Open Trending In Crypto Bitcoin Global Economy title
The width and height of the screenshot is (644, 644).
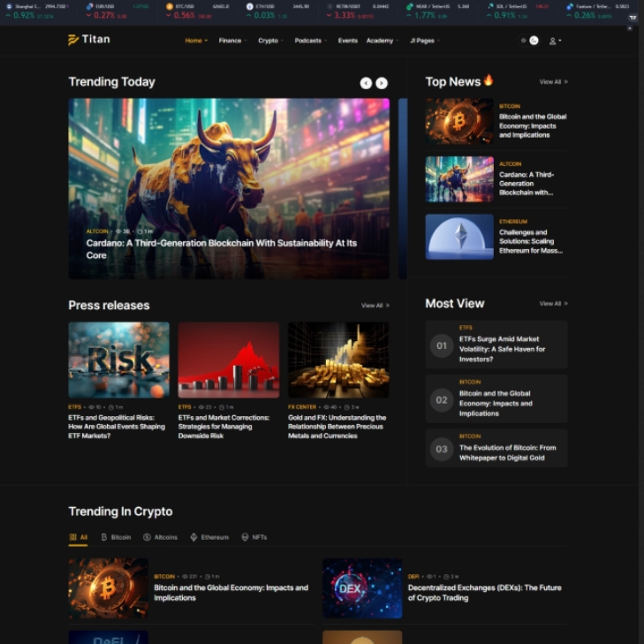point(231,593)
